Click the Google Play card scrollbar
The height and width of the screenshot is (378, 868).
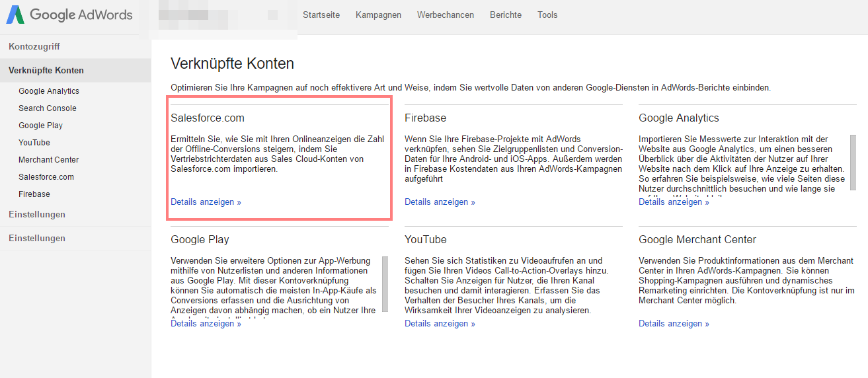(385, 284)
